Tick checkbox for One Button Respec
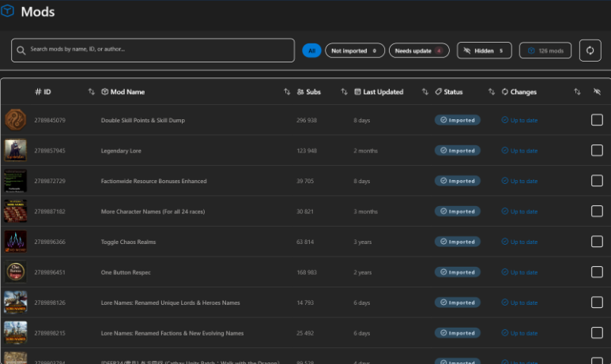This screenshot has width=611, height=364. tap(597, 272)
